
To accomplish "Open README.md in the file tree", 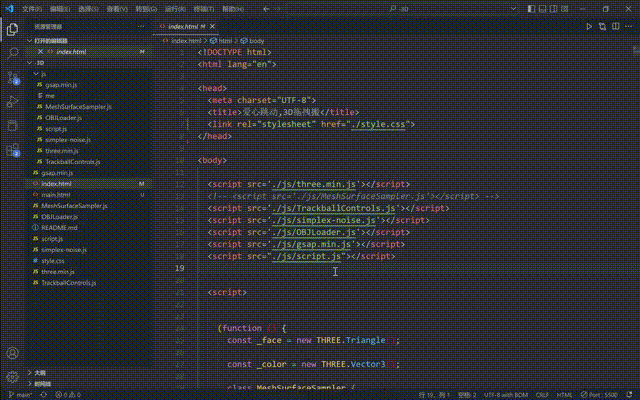I will pos(59,228).
